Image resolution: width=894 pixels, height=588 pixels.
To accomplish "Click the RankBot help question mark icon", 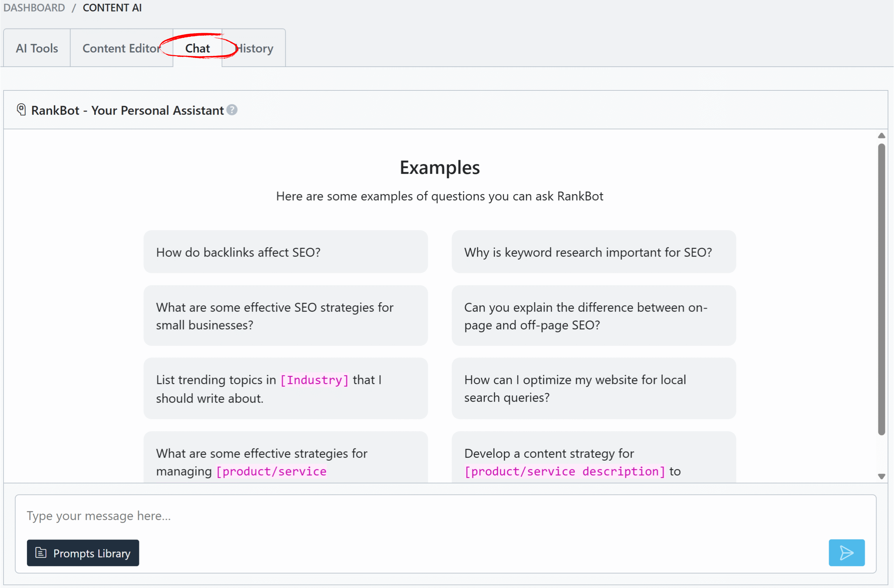I will pos(232,110).
